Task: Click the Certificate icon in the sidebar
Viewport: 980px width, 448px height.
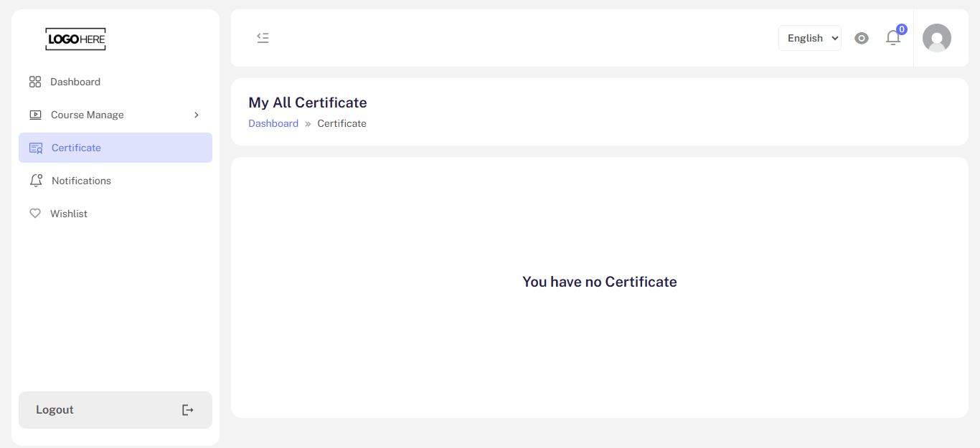Action: (x=36, y=148)
